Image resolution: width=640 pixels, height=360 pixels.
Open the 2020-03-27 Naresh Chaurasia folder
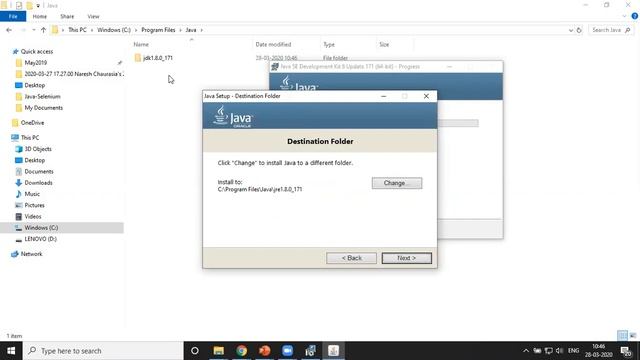(69, 74)
